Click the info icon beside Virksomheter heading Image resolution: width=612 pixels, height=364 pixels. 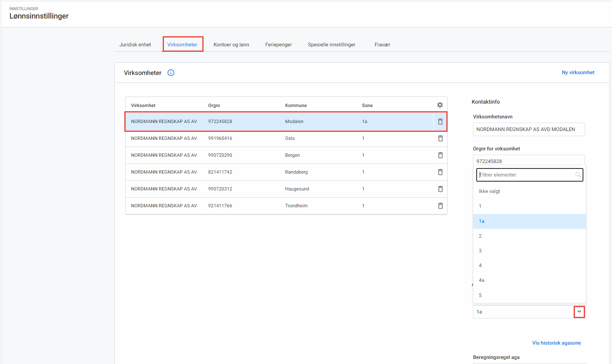171,73
